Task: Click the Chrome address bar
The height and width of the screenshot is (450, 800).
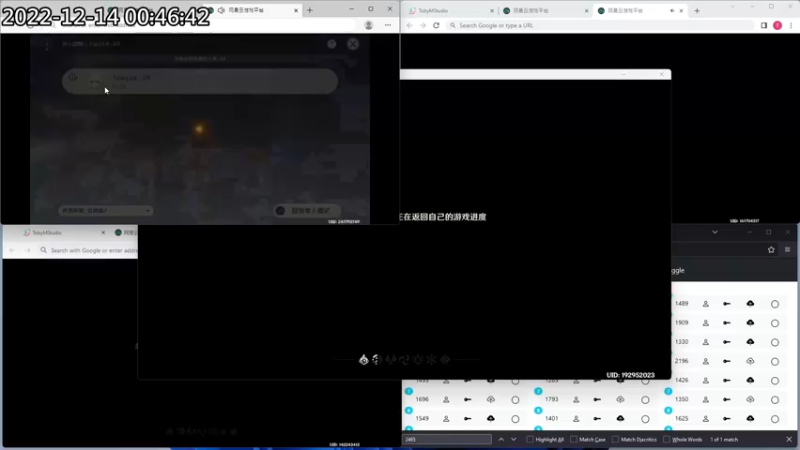Action: 600,25
